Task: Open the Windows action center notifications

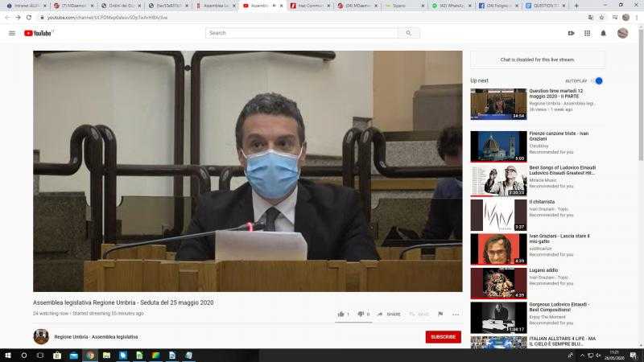Action: pos(634,356)
